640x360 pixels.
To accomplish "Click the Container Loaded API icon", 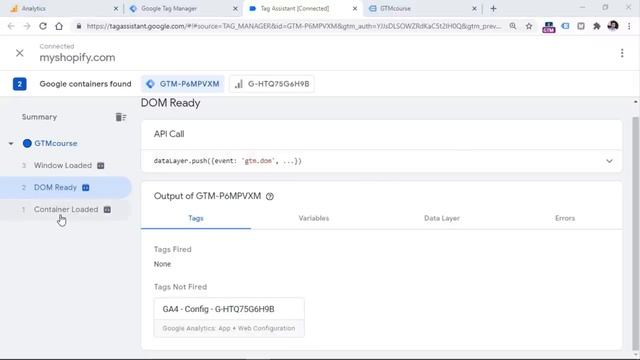I will [x=107, y=210].
